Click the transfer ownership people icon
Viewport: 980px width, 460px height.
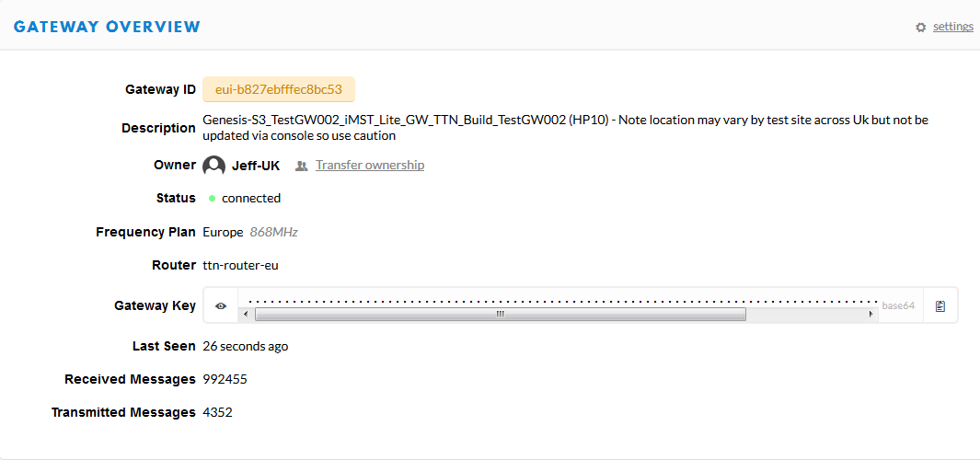[302, 166]
